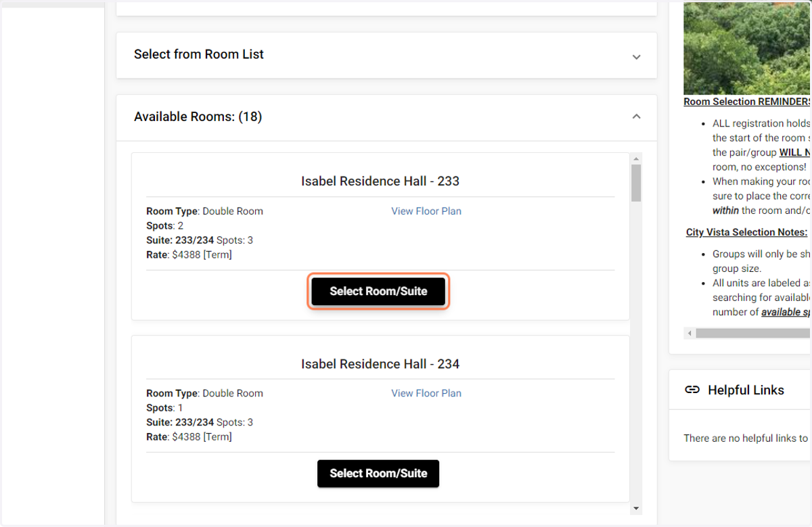Screen dimensions: 812x527
Task: Click Select Room/Suite for Isabel Residence Hall 233
Action: 378,292
